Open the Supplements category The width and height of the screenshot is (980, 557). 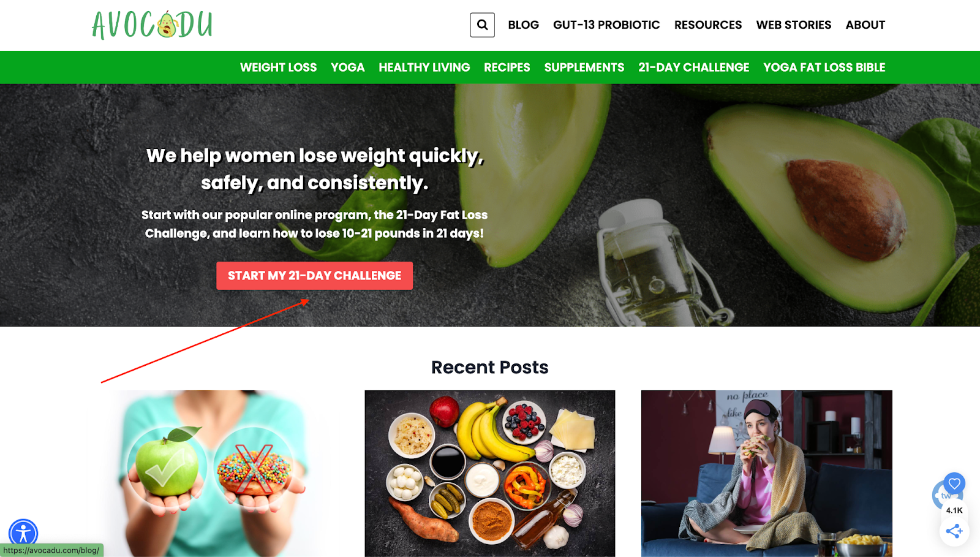click(584, 67)
